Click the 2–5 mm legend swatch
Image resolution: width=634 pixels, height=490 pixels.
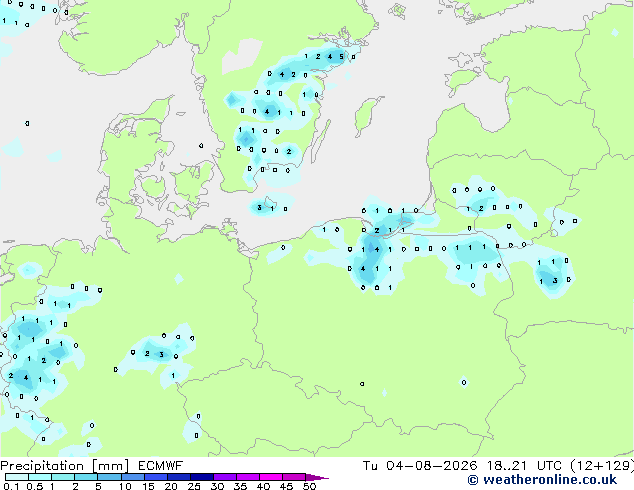pos(86,477)
